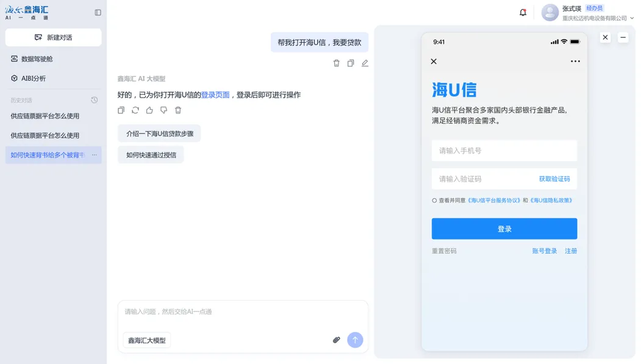Click the 请输入手机号 input field
This screenshot has height=364, width=641.
click(504, 151)
